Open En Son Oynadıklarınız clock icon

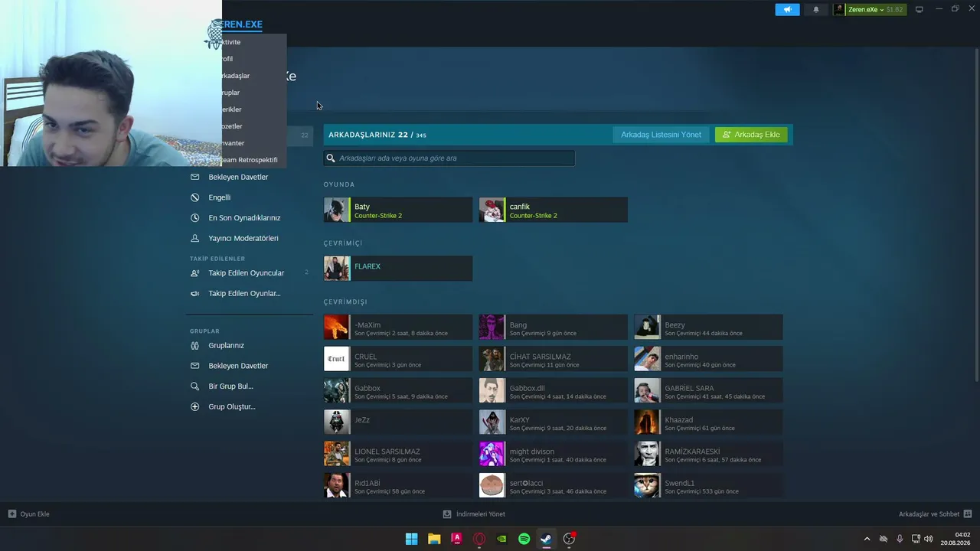[194, 218]
